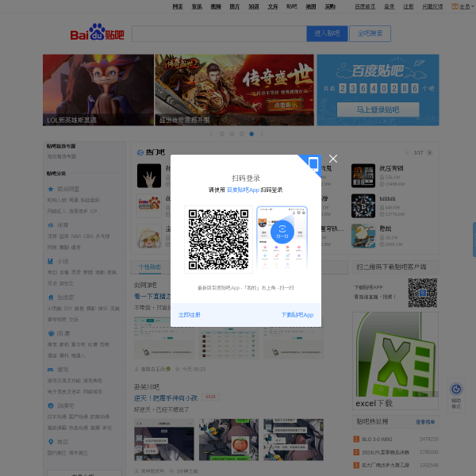Open the 知道 top navigation item

[x=253, y=6]
